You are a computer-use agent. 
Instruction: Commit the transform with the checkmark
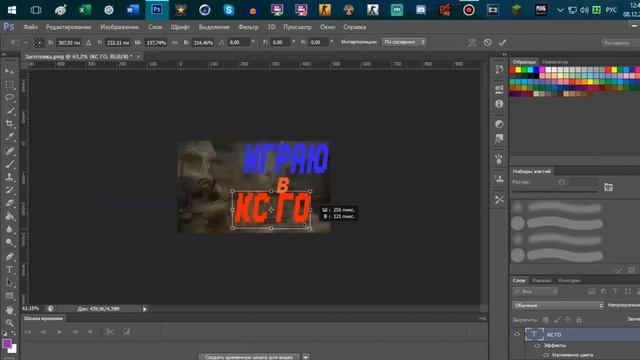[x=502, y=42]
